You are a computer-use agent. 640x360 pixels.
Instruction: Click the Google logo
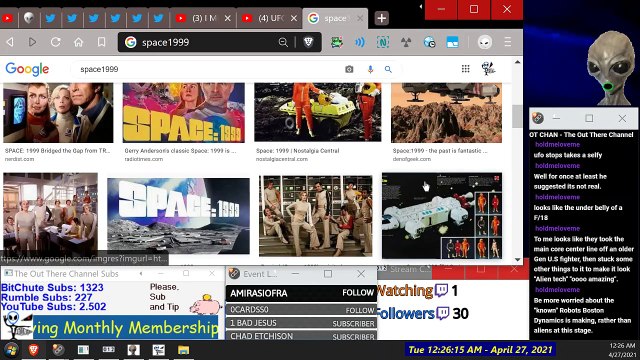coord(27,69)
